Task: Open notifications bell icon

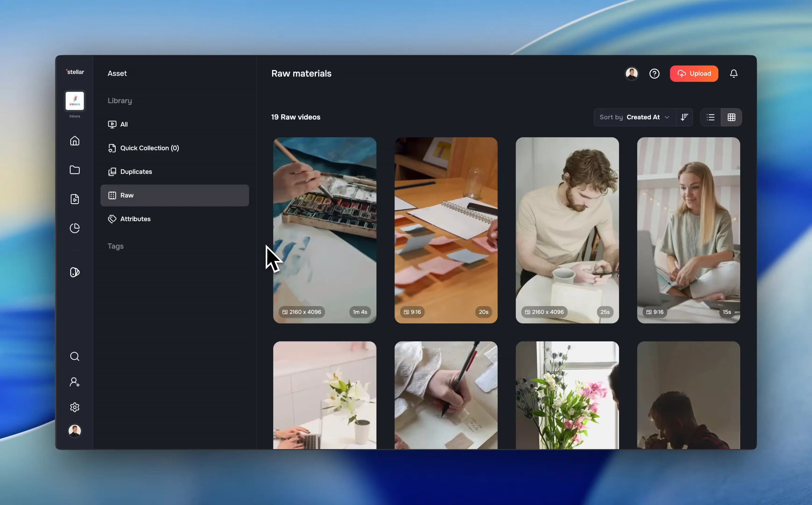Action: tap(733, 73)
